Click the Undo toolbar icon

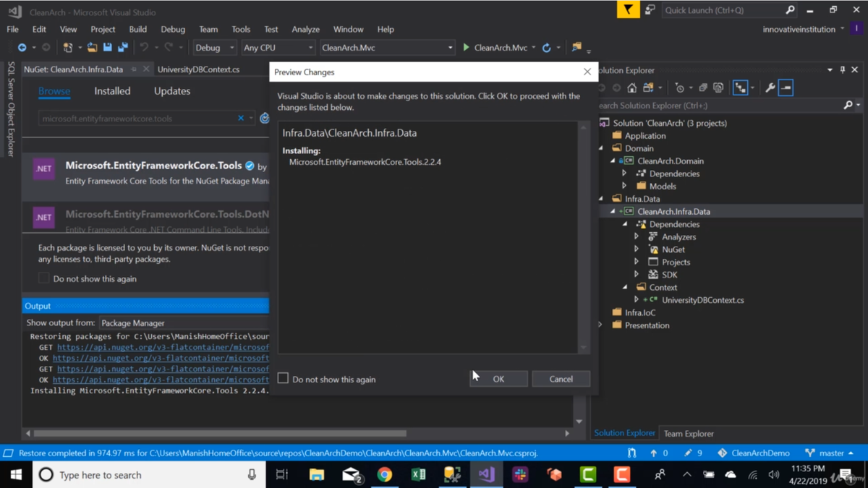pos(144,48)
